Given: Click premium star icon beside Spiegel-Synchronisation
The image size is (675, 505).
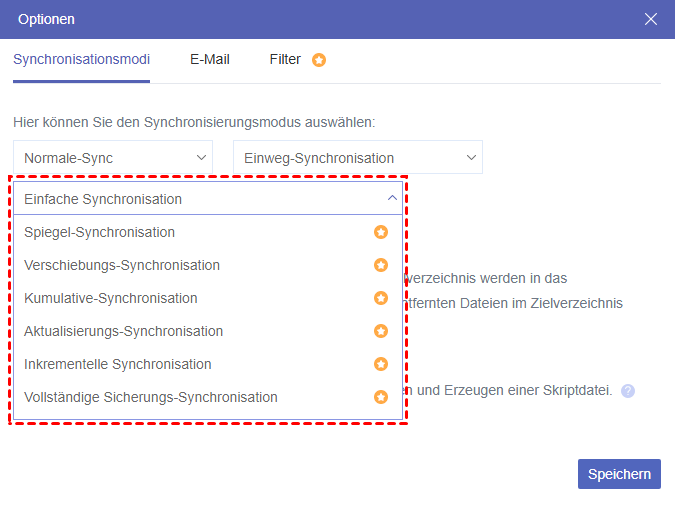Looking at the screenshot, I should [x=381, y=232].
